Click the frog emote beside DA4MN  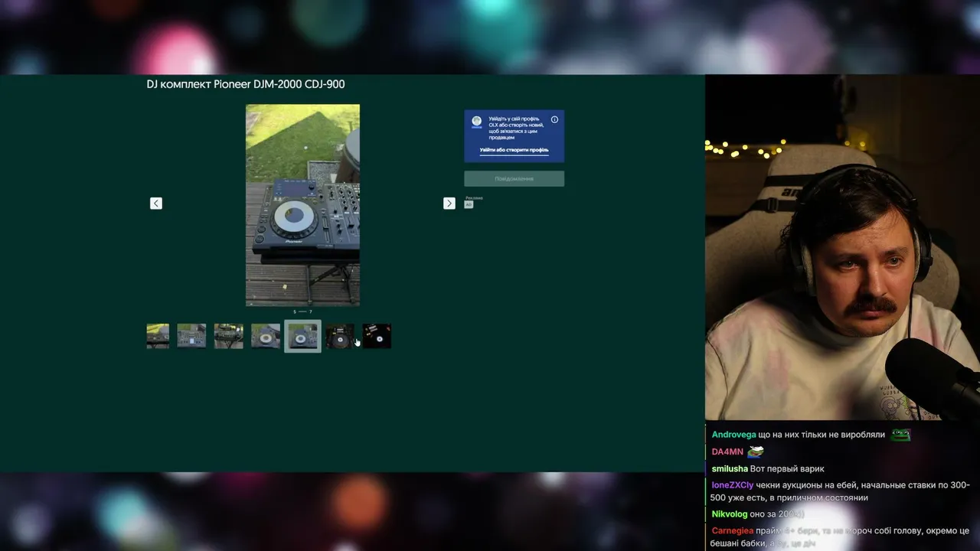click(756, 452)
